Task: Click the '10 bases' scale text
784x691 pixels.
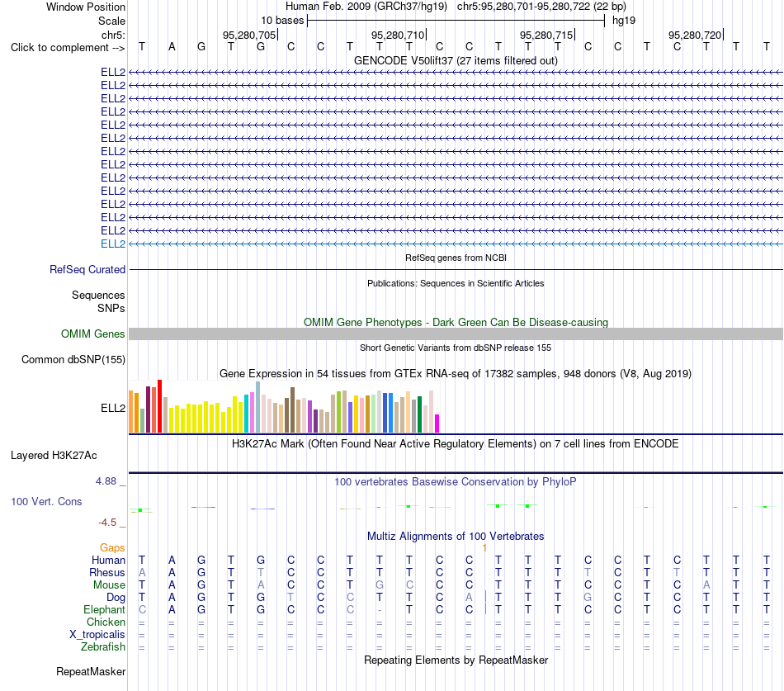Action: 282,21
